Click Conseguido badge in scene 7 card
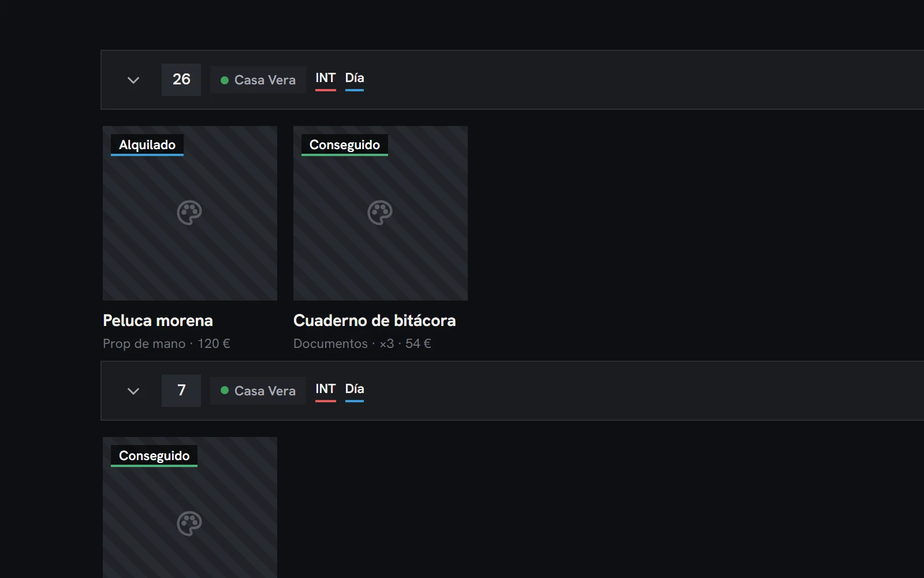The width and height of the screenshot is (924, 578). point(154,456)
